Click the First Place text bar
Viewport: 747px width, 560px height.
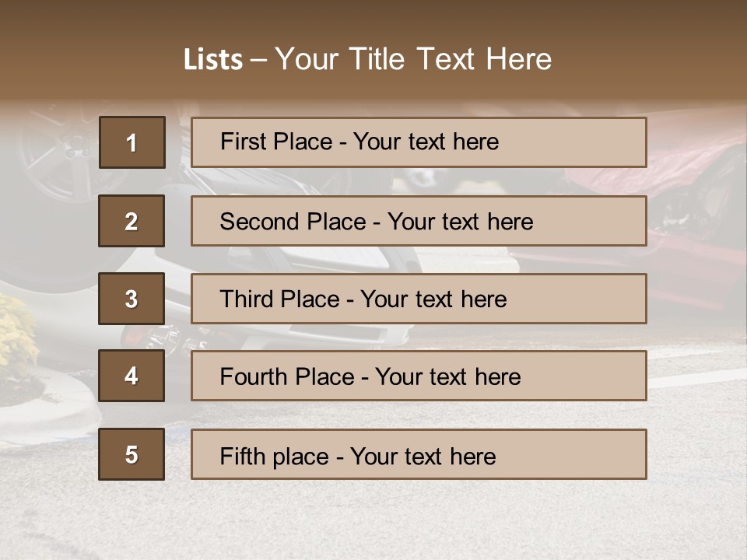(419, 142)
